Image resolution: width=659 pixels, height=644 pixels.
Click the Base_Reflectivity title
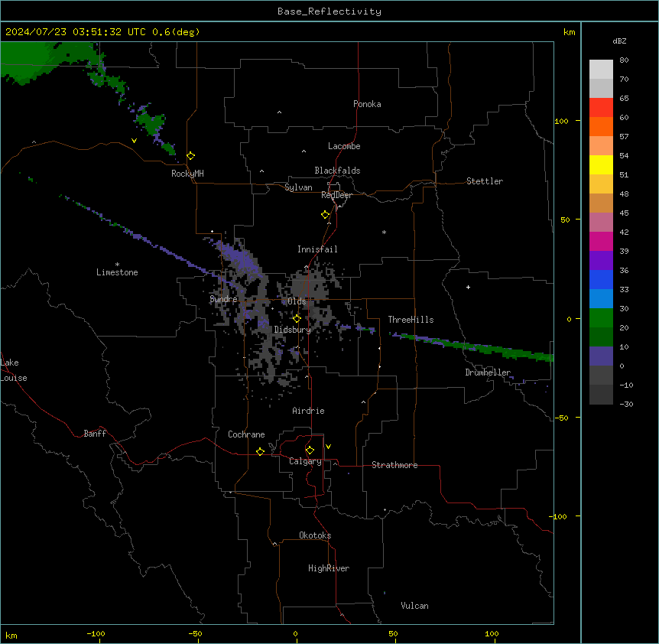click(329, 11)
